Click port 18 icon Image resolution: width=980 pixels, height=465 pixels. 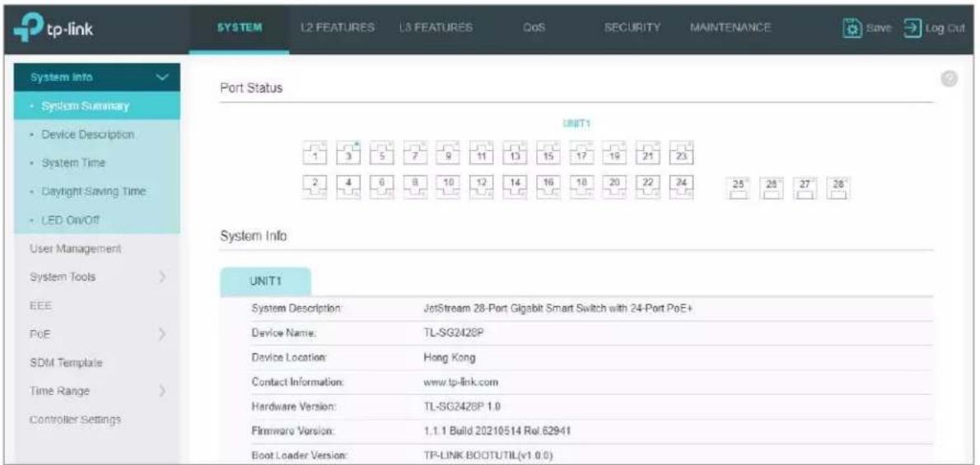(x=582, y=187)
